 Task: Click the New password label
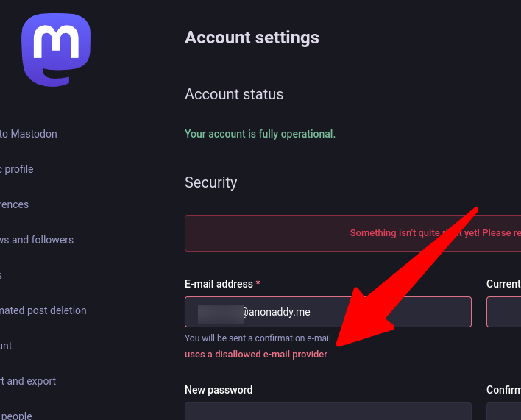[x=219, y=389]
